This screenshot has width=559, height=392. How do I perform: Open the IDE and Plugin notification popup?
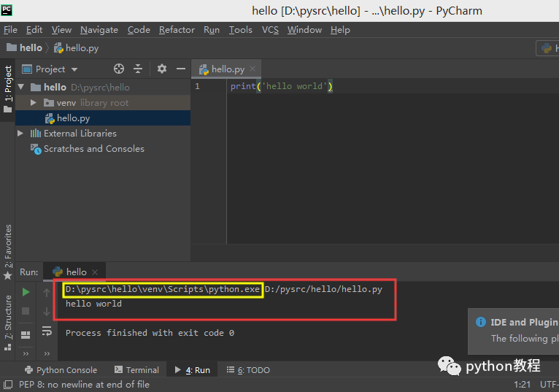pos(513,331)
